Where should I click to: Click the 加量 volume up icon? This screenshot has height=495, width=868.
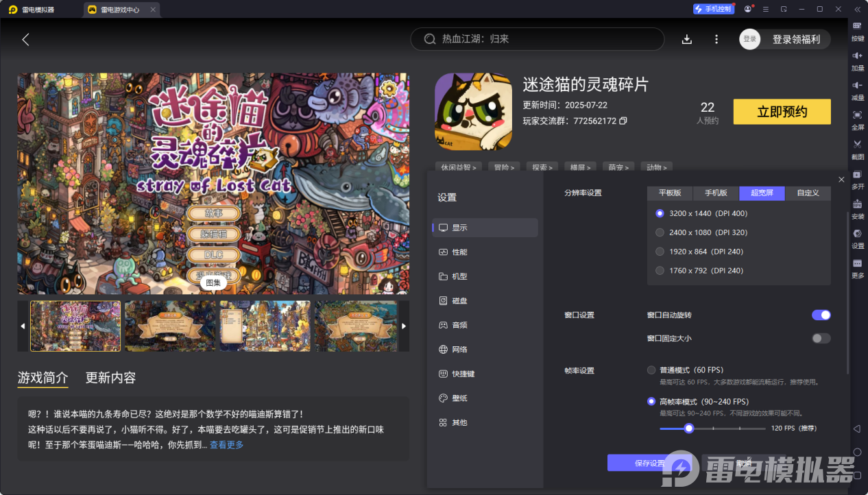pos(857,62)
